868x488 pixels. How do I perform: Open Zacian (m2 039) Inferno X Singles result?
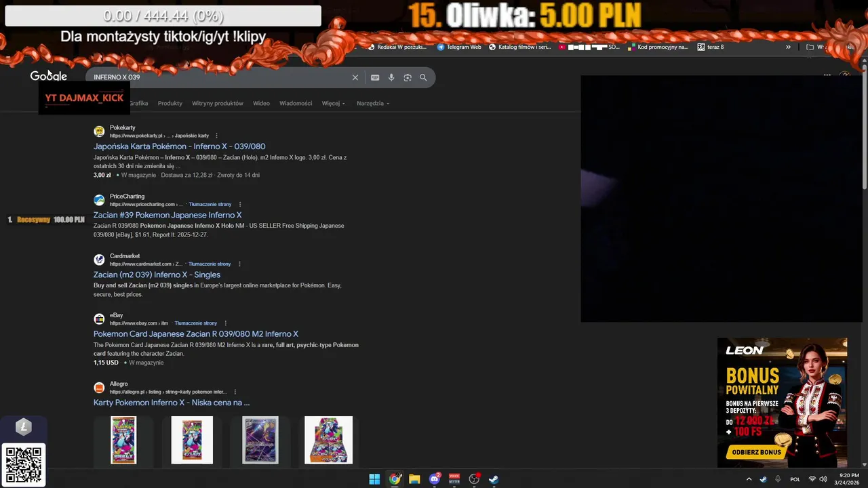coord(157,274)
